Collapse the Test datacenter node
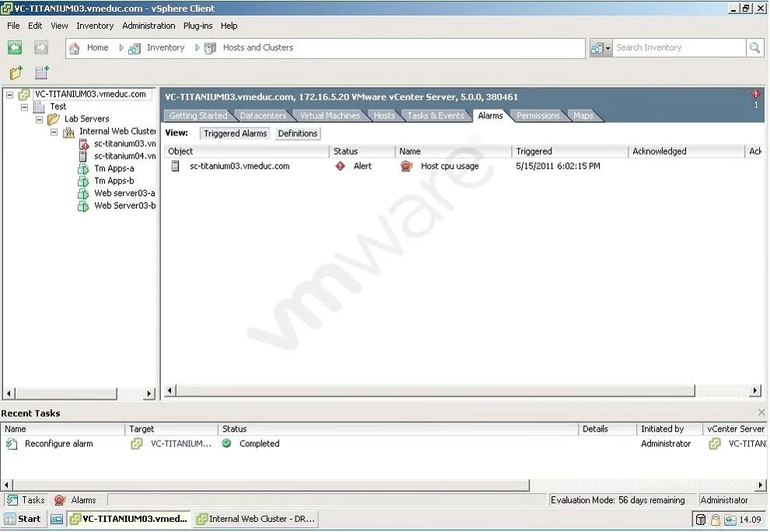 coord(25,107)
